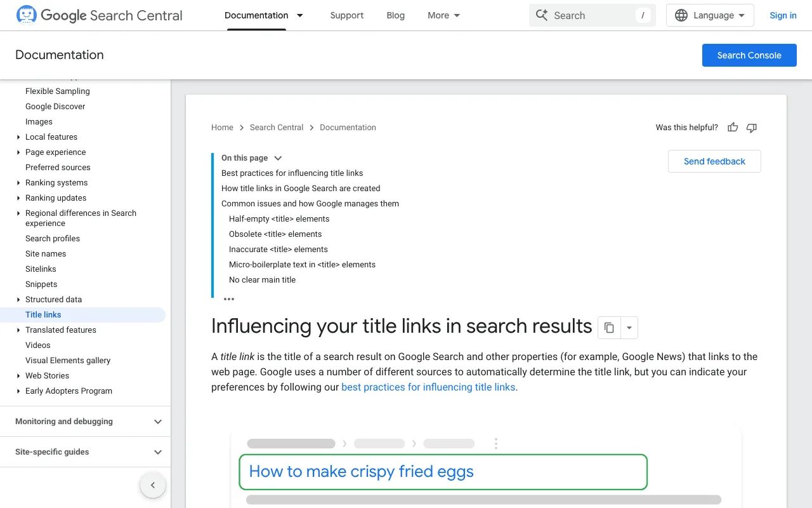Open Search profiles in sidebar
This screenshot has width=812, height=508.
pyautogui.click(x=53, y=239)
